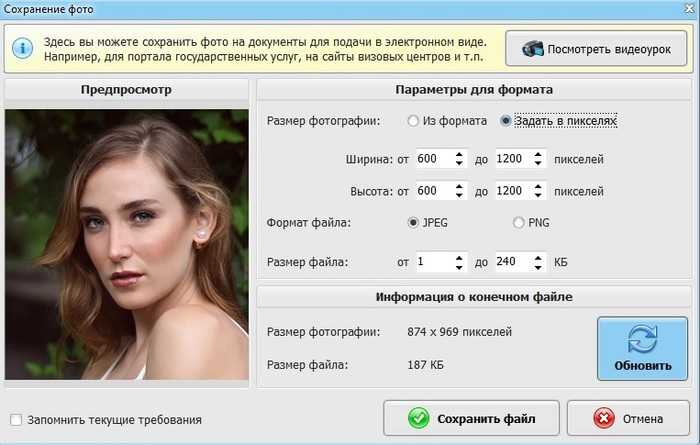Save the file with Сохранить файл
The height and width of the screenshot is (445, 700).
click(x=471, y=418)
